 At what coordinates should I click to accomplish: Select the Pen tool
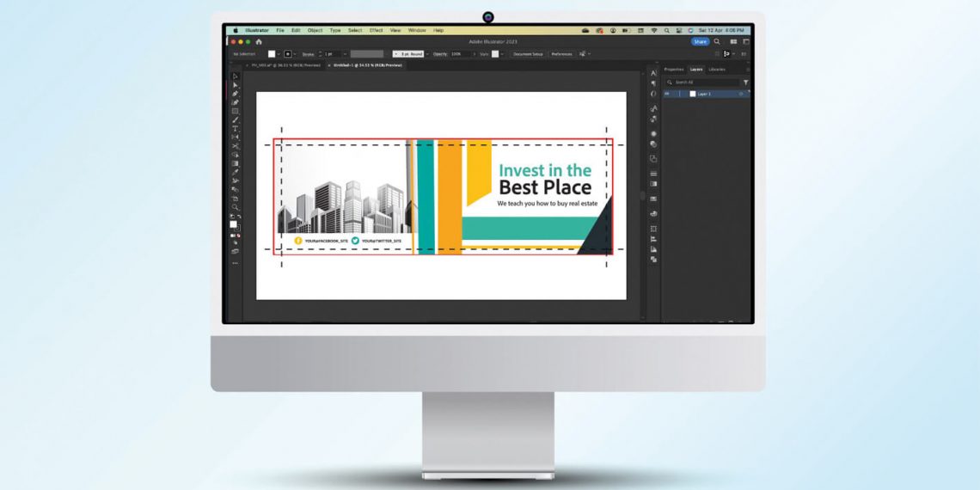pyautogui.click(x=235, y=94)
